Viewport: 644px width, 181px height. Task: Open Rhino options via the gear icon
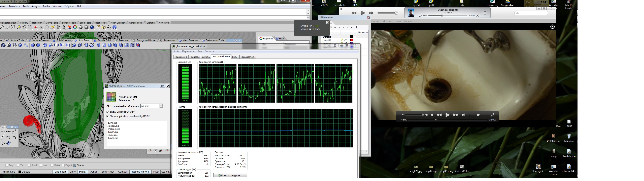(103, 27)
